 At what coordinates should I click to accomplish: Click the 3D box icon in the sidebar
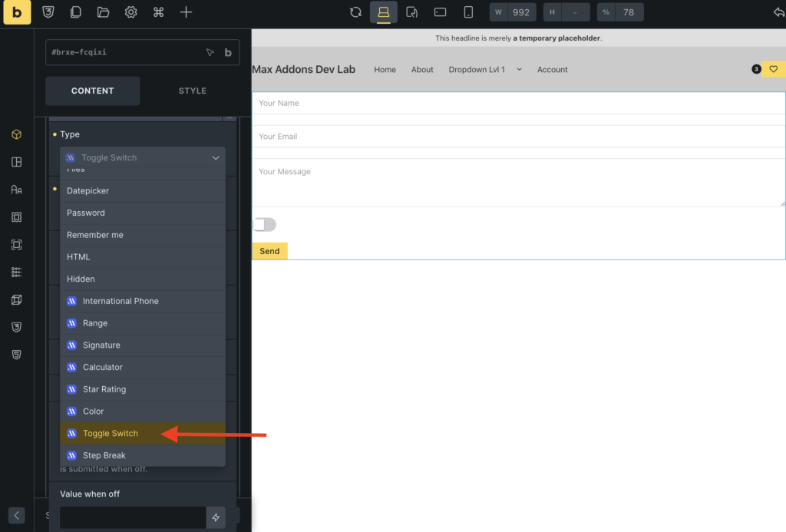[x=17, y=299]
